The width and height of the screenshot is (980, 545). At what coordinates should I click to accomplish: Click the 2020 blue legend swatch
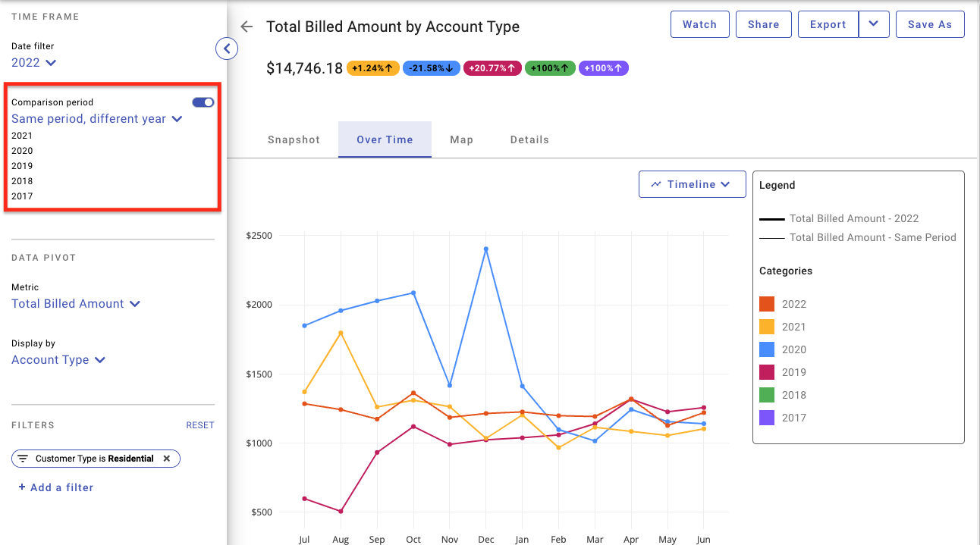(767, 349)
